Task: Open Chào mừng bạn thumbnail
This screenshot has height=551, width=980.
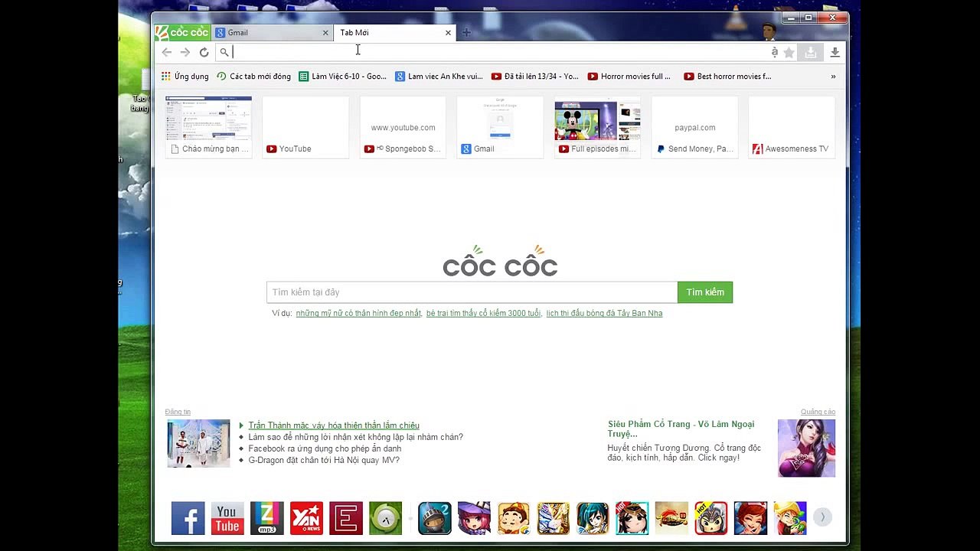Action: pos(208,127)
